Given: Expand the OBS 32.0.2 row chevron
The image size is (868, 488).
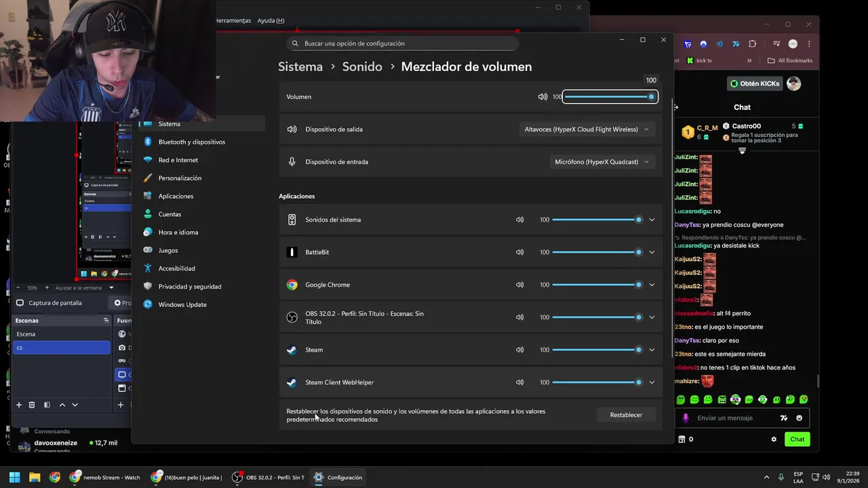Looking at the screenshot, I should click(652, 317).
